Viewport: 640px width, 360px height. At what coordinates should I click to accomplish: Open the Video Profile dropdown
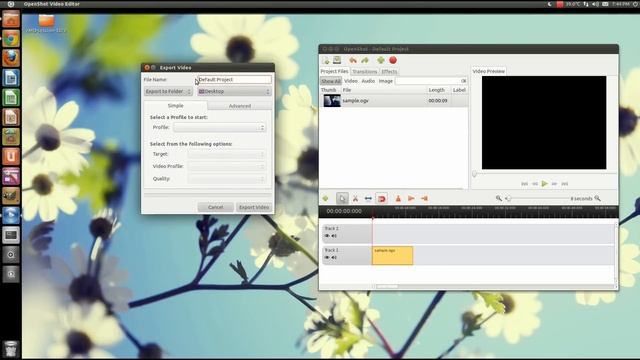click(x=227, y=167)
